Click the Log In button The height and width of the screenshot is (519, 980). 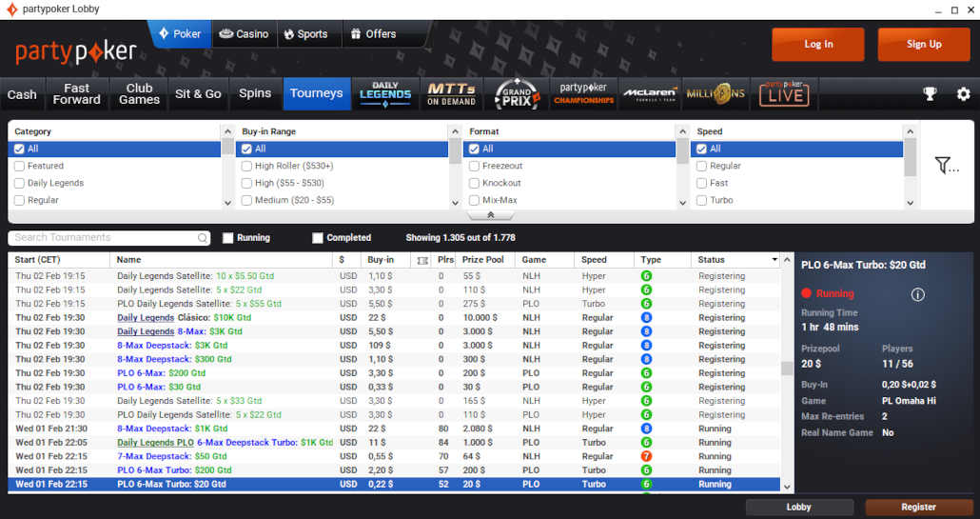818,44
